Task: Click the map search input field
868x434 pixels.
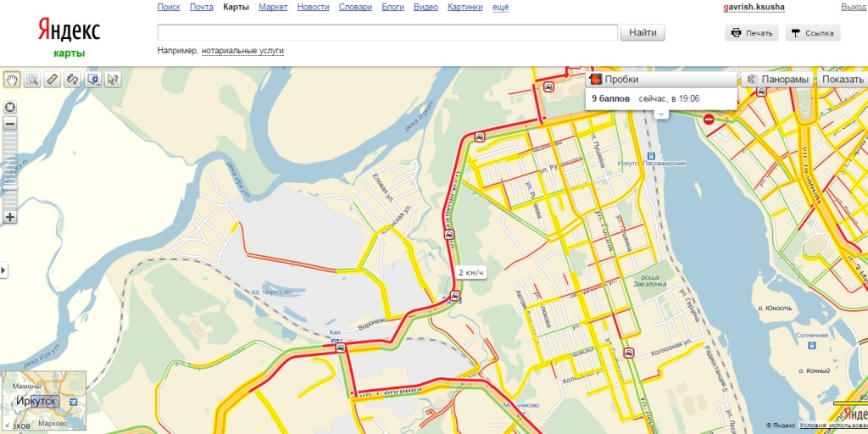Action: pyautogui.click(x=387, y=32)
